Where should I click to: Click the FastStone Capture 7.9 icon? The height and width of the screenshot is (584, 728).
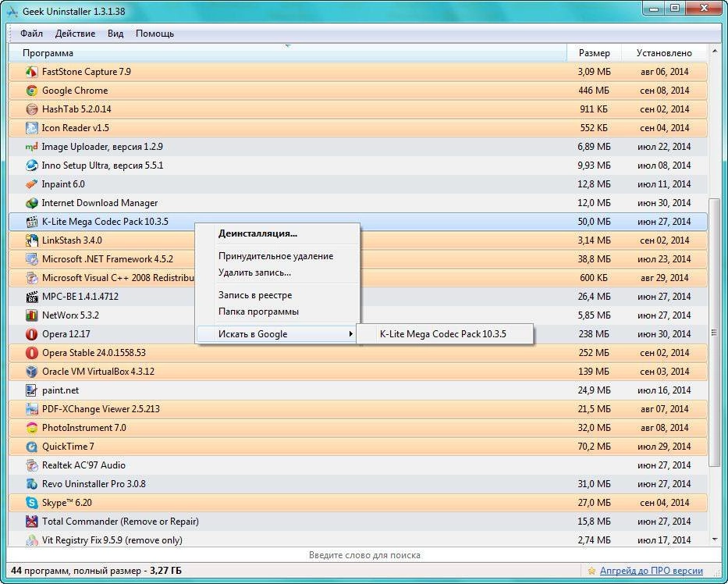click(x=31, y=72)
